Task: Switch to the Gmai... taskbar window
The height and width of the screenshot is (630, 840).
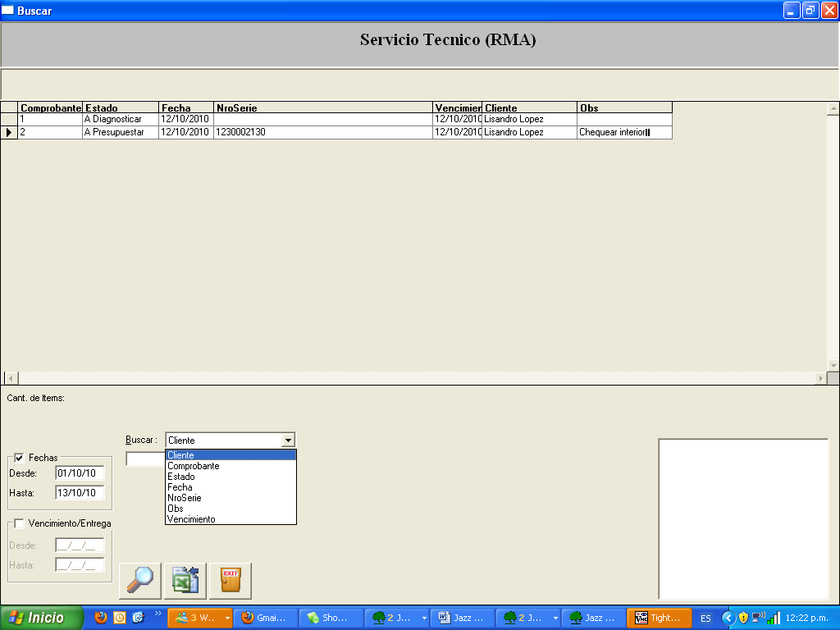Action: coord(265,618)
